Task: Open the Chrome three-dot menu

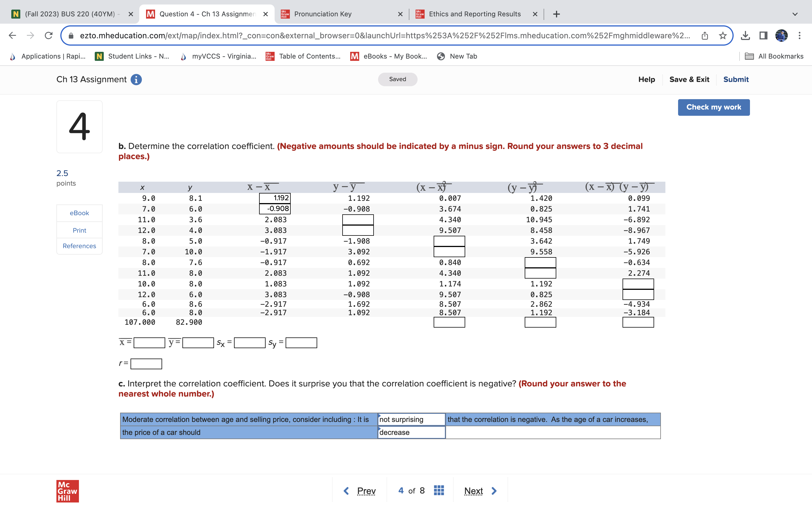Action: (x=800, y=35)
